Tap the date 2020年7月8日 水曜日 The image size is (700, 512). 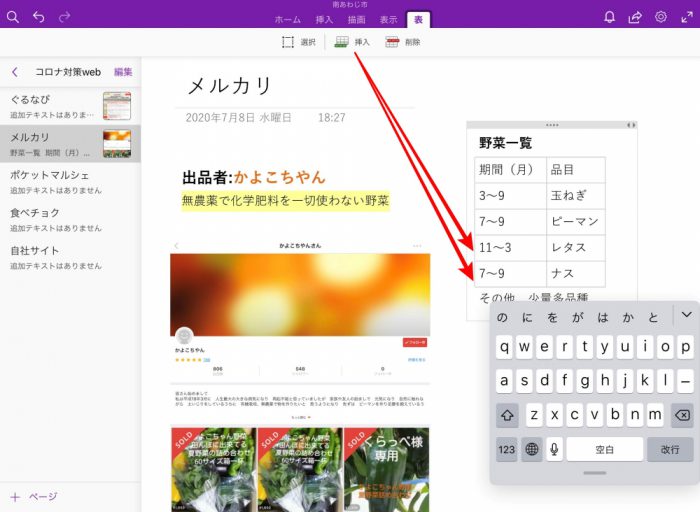(238, 117)
